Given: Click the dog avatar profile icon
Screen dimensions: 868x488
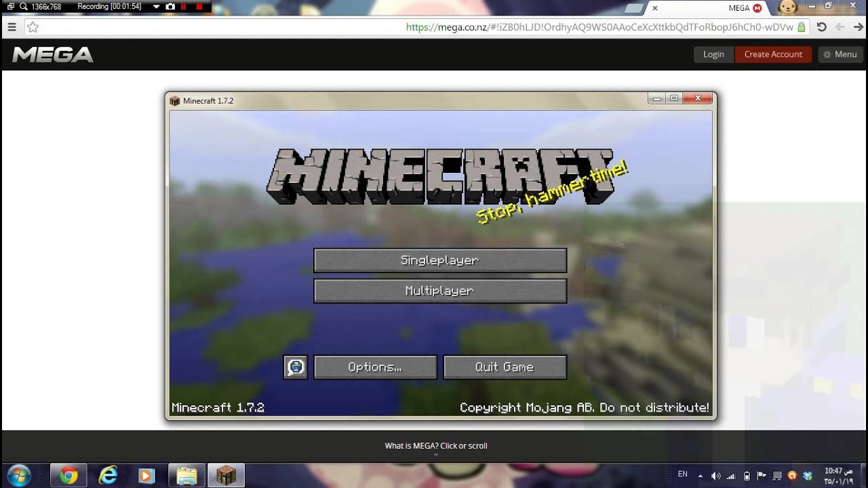Looking at the screenshot, I should click(x=787, y=7).
